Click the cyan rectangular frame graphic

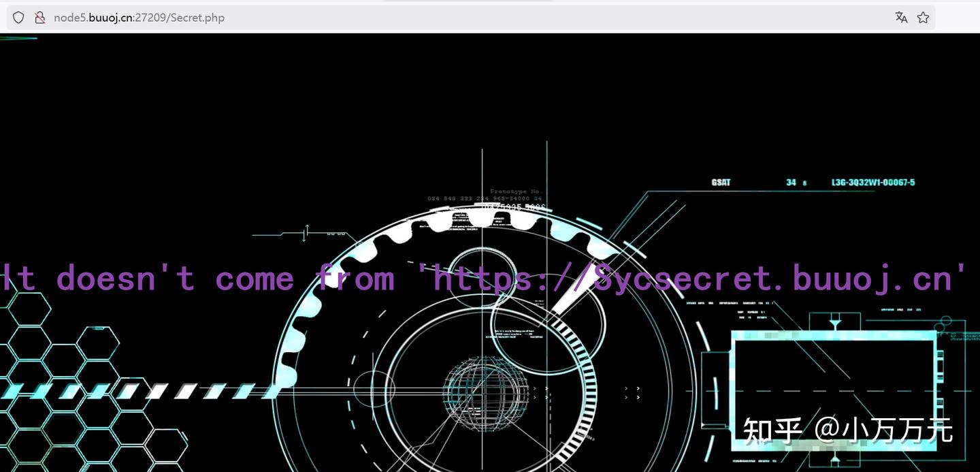pyautogui.click(x=834, y=390)
